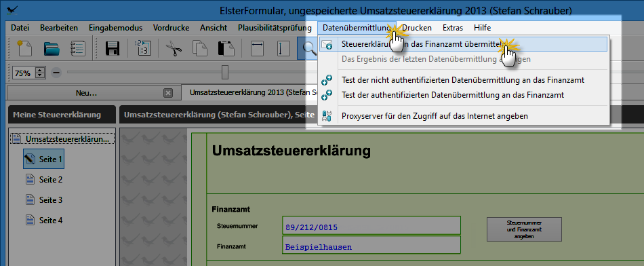Save with the floppy disk icon
The image size is (644, 266).
112,48
